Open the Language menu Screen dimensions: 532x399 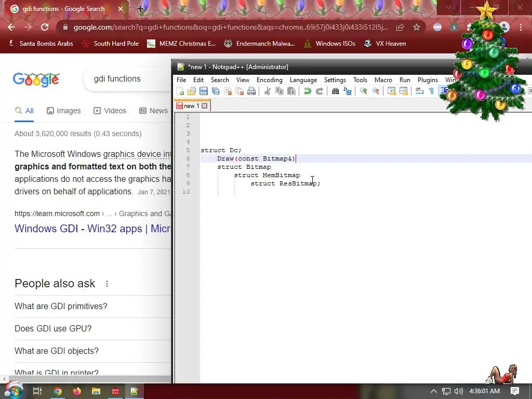tap(303, 79)
